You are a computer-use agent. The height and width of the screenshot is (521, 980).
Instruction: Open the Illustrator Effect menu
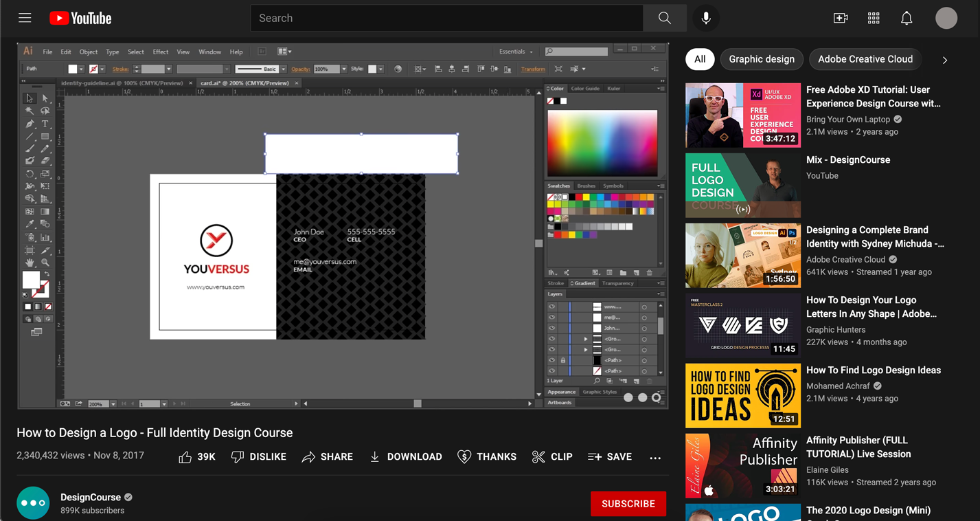coord(161,52)
